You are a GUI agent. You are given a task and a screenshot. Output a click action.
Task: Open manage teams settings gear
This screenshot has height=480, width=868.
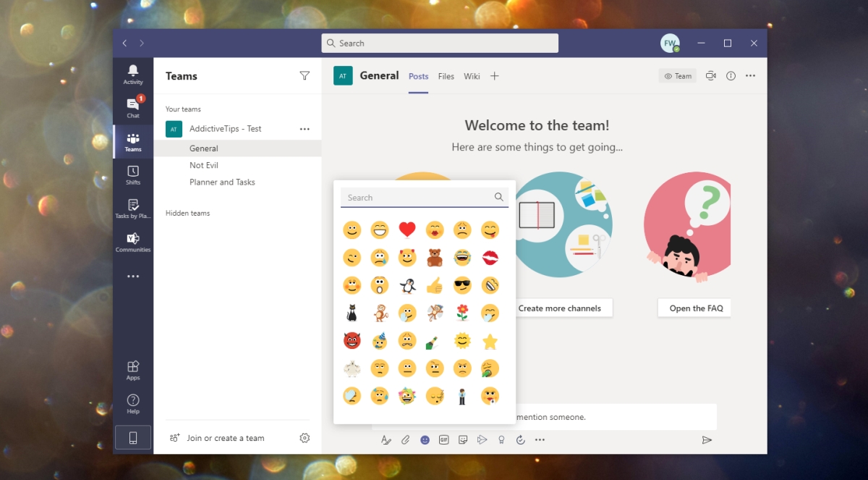(305, 438)
